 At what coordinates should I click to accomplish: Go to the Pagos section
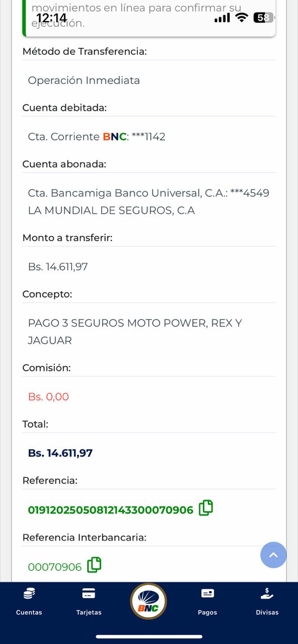[x=207, y=601]
